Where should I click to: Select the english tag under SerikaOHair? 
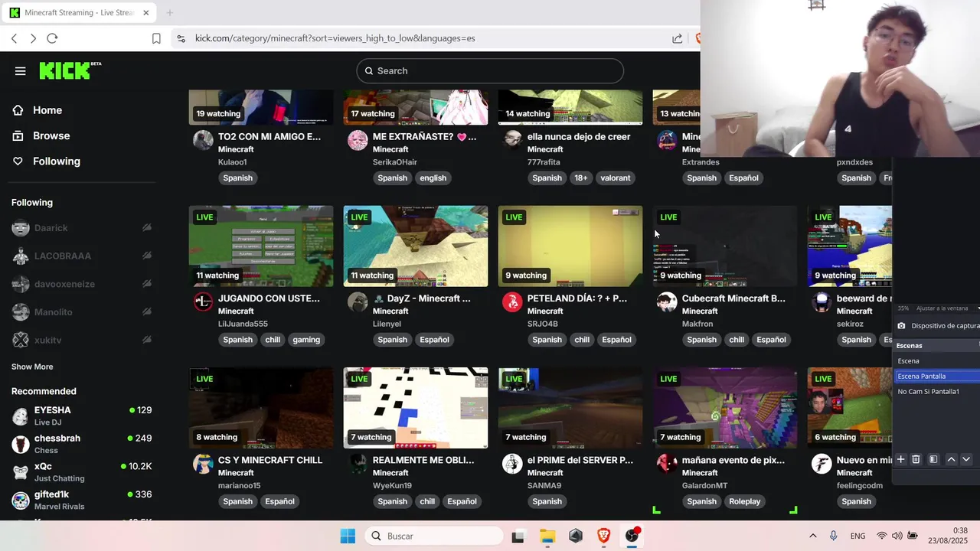pyautogui.click(x=433, y=178)
